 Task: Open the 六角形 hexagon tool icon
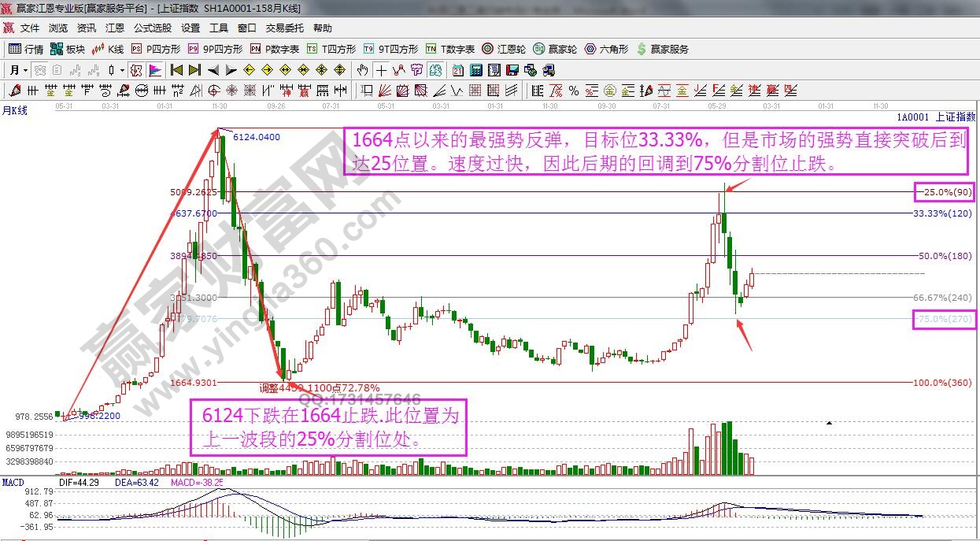[x=590, y=48]
